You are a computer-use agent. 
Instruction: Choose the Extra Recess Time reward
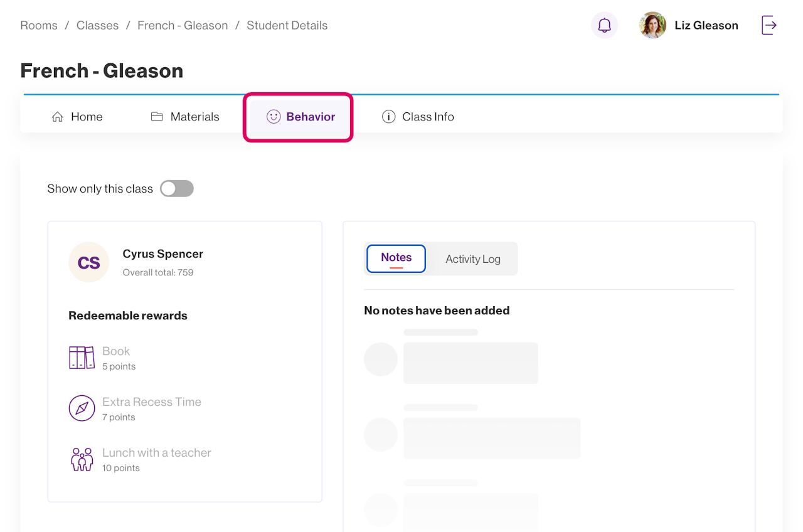click(152, 402)
